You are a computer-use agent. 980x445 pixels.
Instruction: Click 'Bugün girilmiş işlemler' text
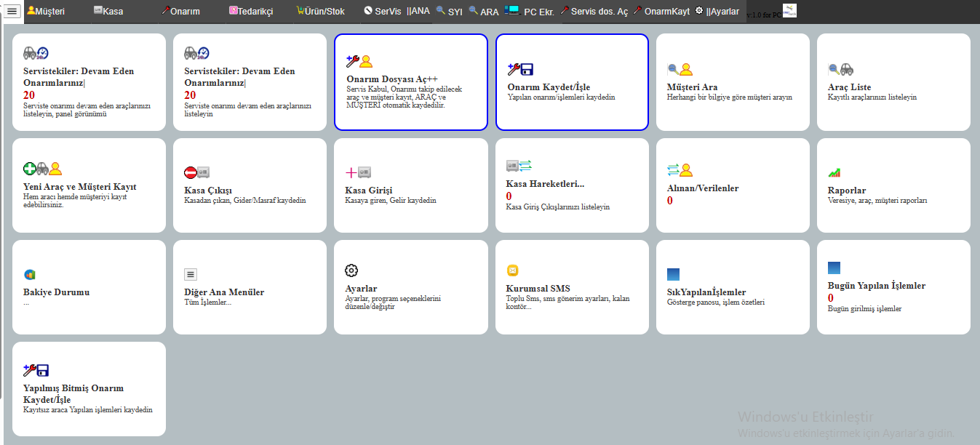[x=864, y=308]
